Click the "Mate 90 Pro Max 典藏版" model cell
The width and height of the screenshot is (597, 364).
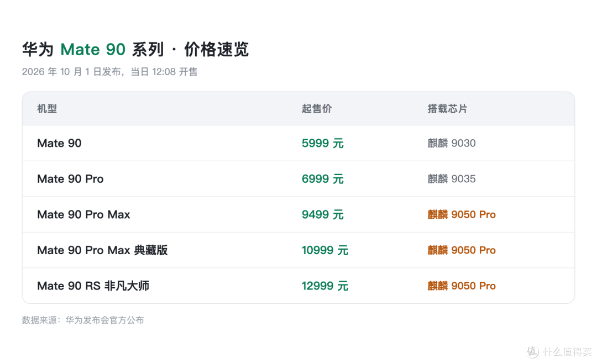click(102, 250)
